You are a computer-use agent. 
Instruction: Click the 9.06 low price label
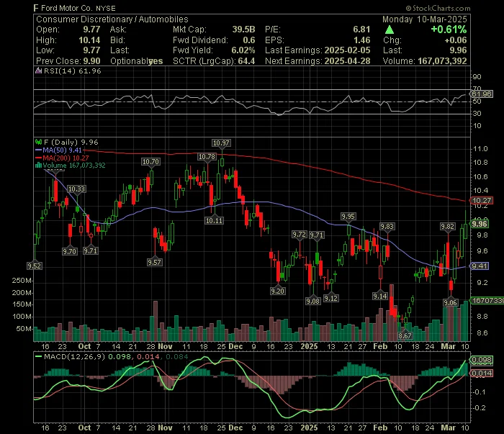pos(450,302)
